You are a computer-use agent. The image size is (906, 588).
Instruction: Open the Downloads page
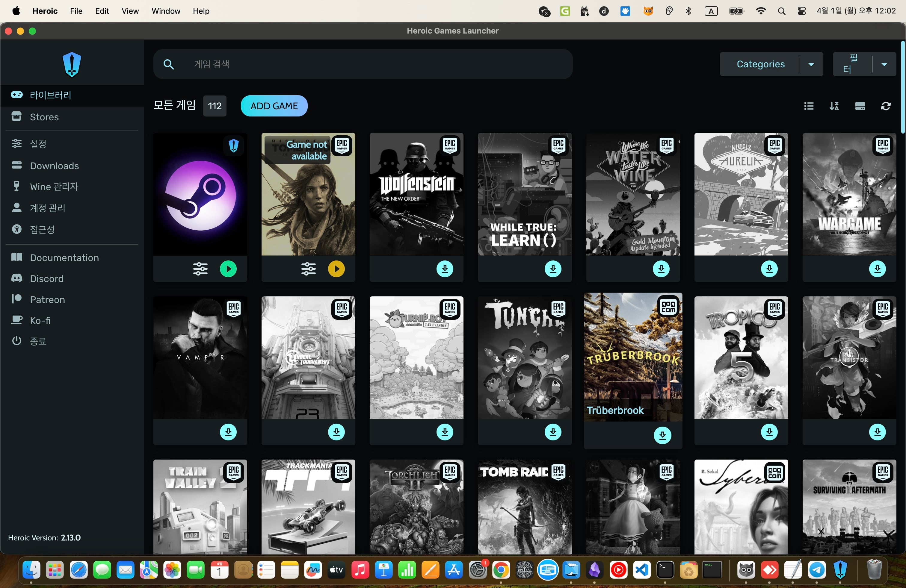coord(72,166)
